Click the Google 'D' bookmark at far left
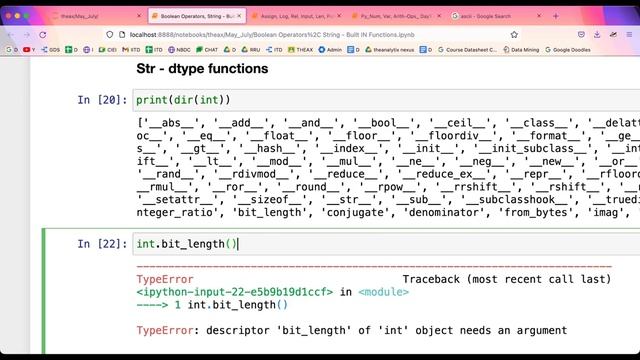The width and height of the screenshot is (640, 360). pyautogui.click(x=12, y=50)
